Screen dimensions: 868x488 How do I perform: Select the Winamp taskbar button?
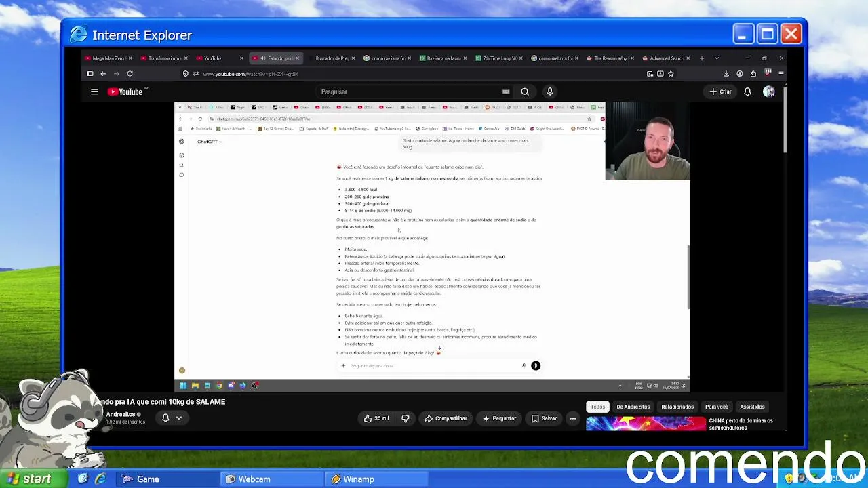click(x=377, y=479)
